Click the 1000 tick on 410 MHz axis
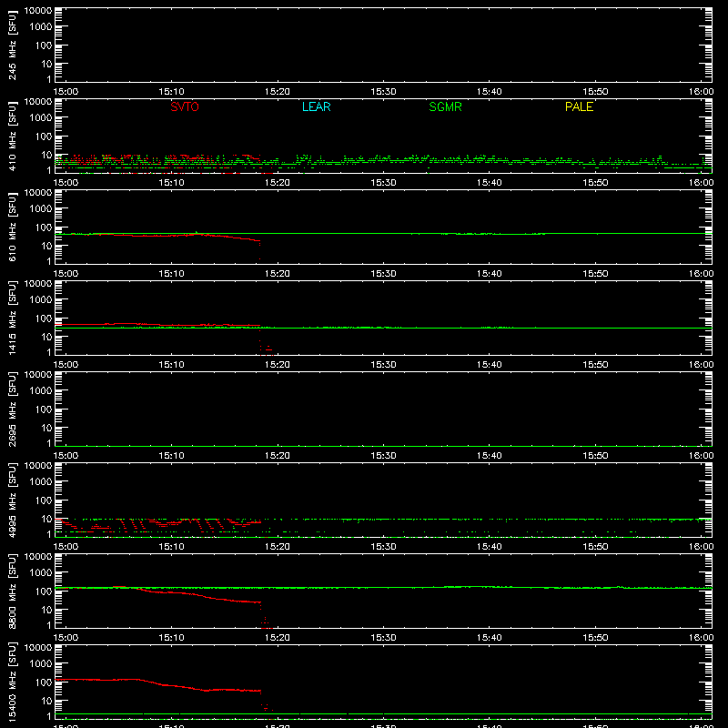This screenshot has height=728, width=728. click(40, 118)
